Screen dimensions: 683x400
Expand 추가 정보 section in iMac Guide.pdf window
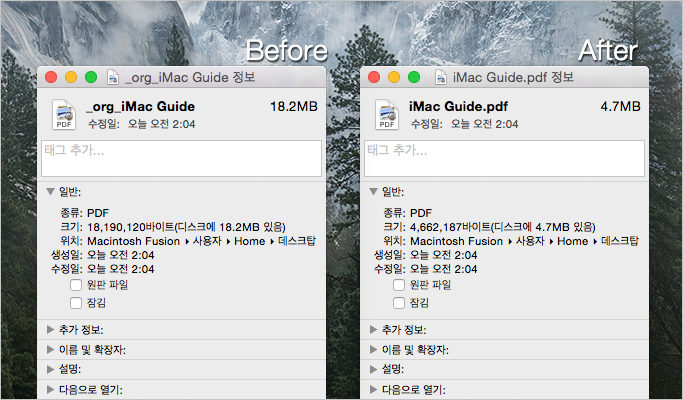[x=373, y=329]
